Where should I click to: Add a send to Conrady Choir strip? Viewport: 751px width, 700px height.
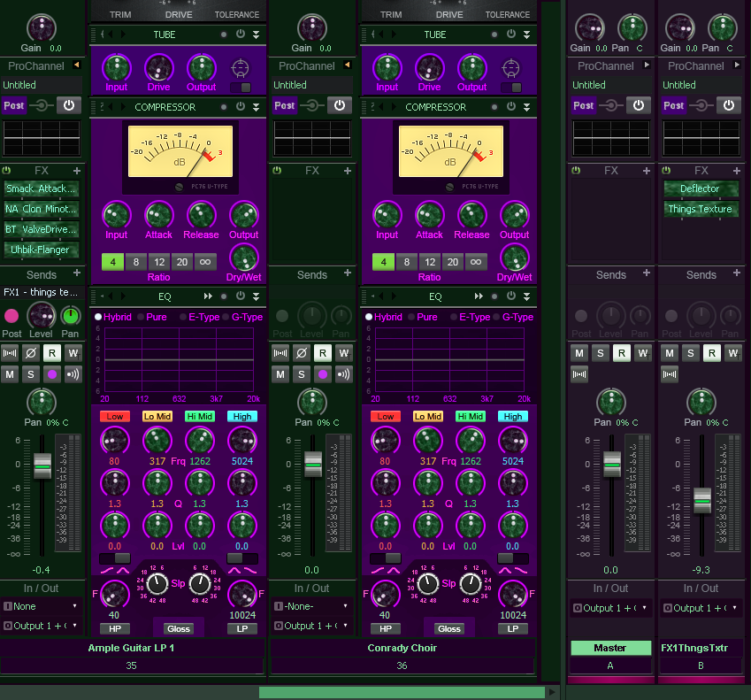[x=348, y=273]
